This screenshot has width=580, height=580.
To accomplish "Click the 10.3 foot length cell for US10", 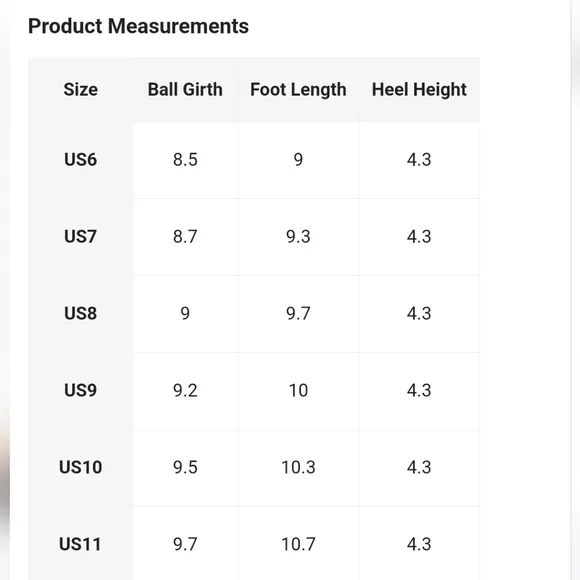I will click(298, 468).
